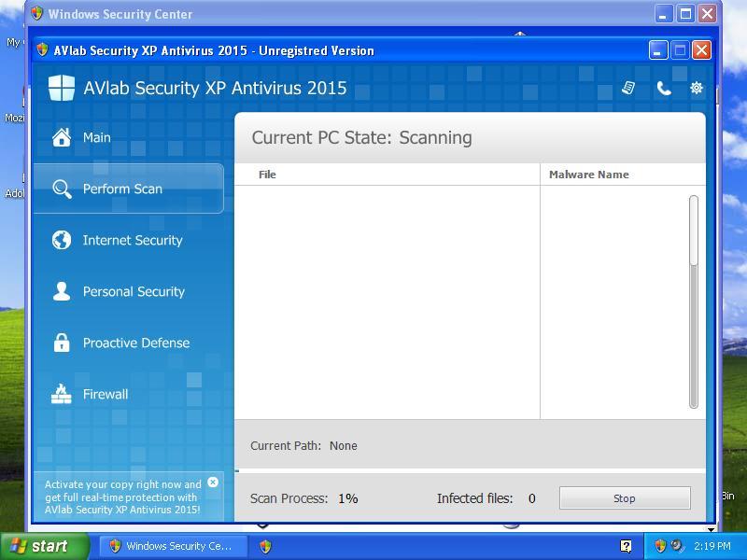The image size is (747, 560).
Task: Click the Firewall brick wall icon
Action: pyautogui.click(x=62, y=394)
